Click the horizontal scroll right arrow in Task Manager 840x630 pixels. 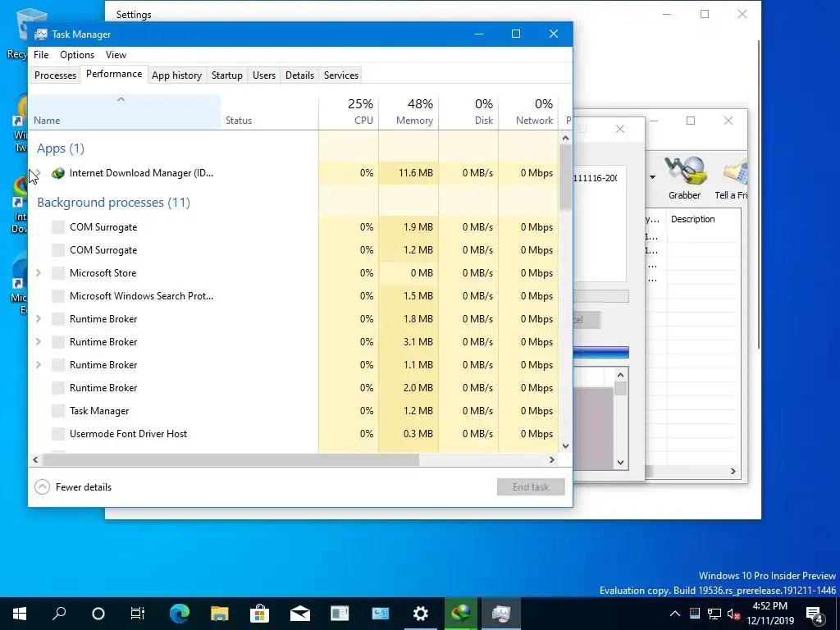(x=552, y=459)
